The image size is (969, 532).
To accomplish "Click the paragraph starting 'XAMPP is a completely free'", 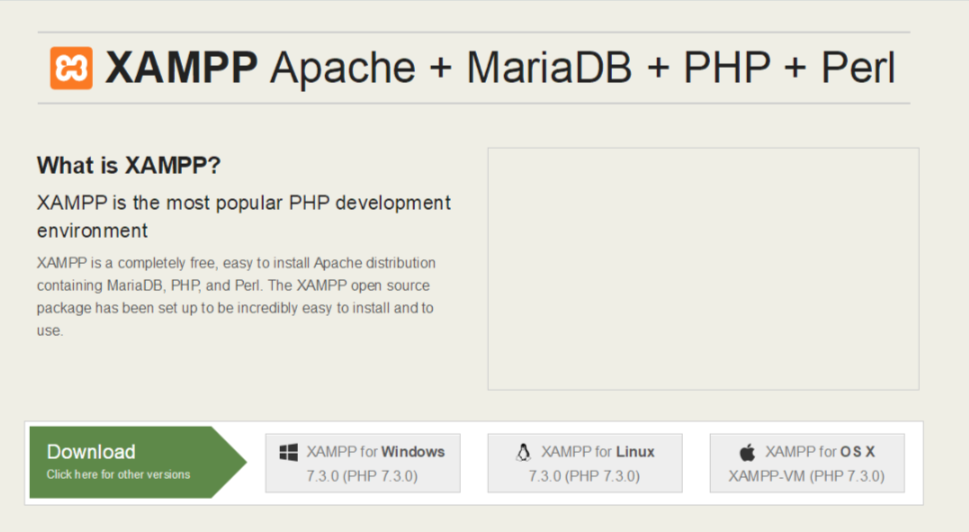I will click(x=236, y=297).
